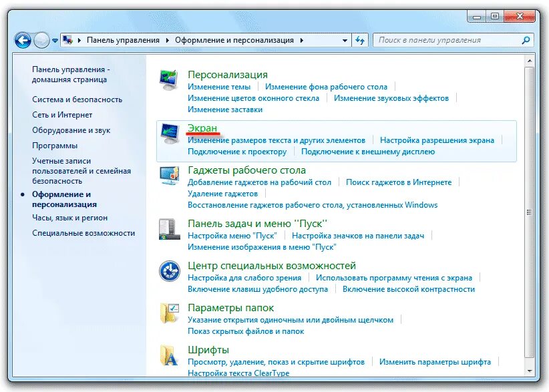Select Оборудование и звук in sidebar
The width and height of the screenshot is (549, 392).
(x=71, y=130)
